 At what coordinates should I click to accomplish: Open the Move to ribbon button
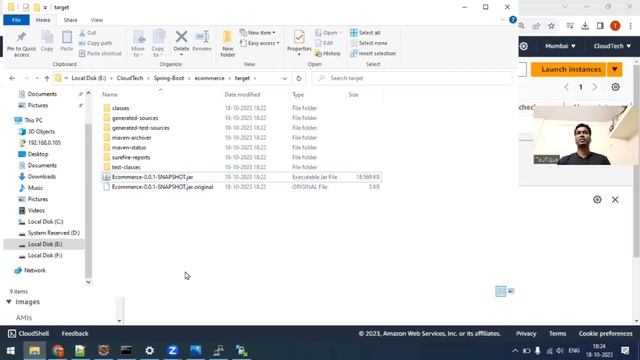[x=138, y=43]
